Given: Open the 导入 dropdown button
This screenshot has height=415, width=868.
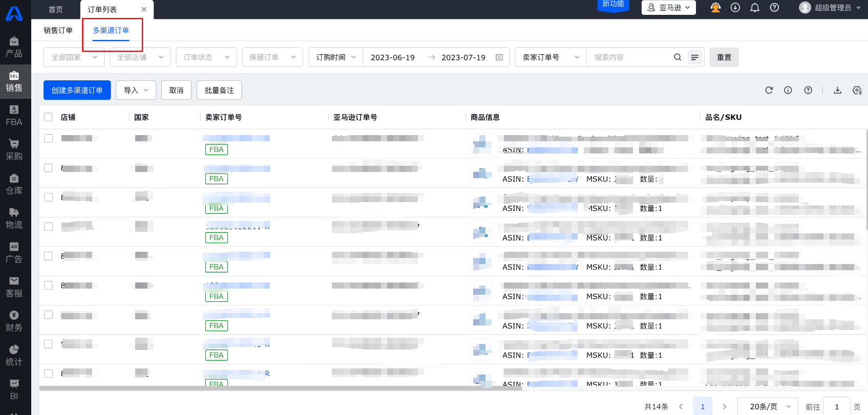Looking at the screenshot, I should point(136,90).
